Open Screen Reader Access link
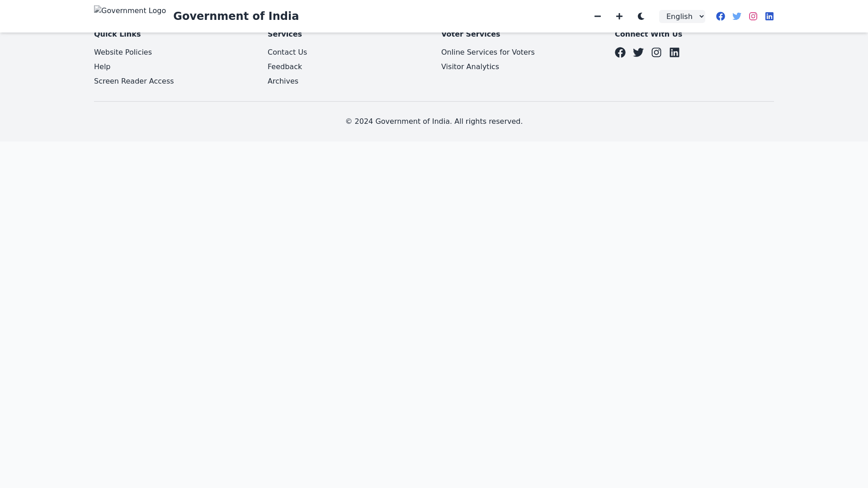 pyautogui.click(x=134, y=81)
